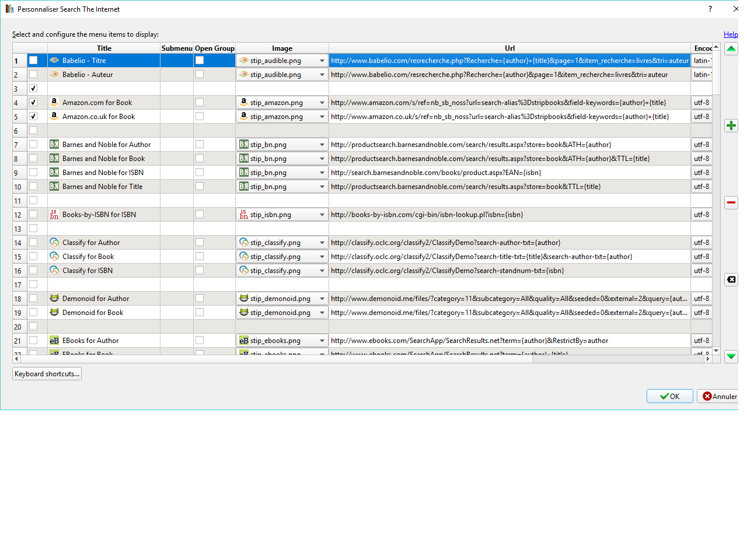Click the question mark help button in title bar
This screenshot has width=747, height=560.
(x=710, y=9)
